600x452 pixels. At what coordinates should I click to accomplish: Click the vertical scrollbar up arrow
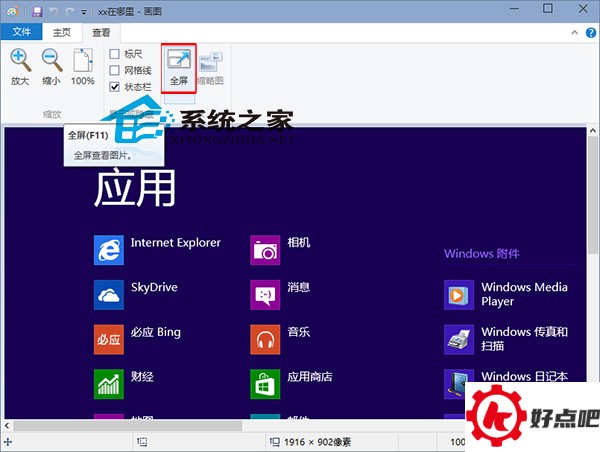tap(593, 131)
